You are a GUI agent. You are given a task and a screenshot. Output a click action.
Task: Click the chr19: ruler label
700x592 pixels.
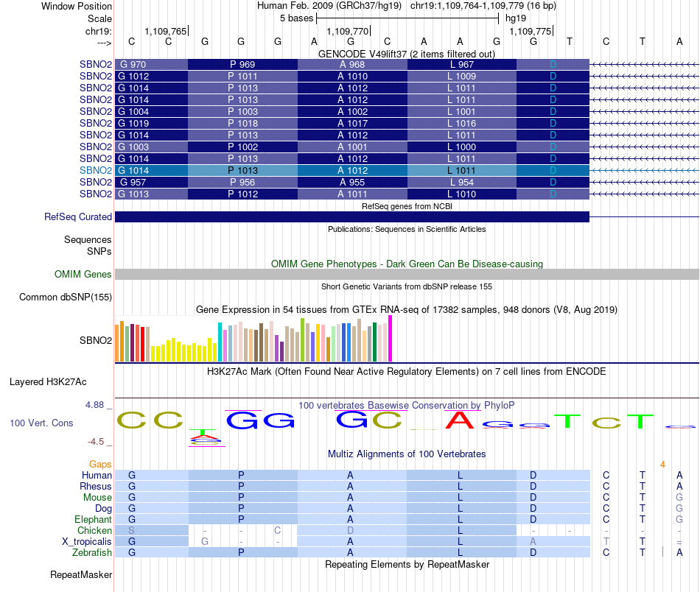pos(98,31)
